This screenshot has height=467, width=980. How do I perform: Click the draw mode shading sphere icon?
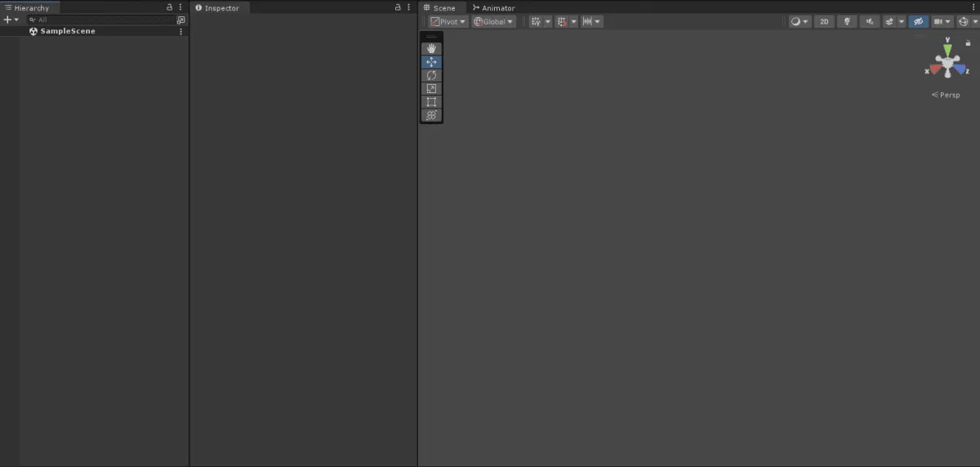click(x=795, y=22)
